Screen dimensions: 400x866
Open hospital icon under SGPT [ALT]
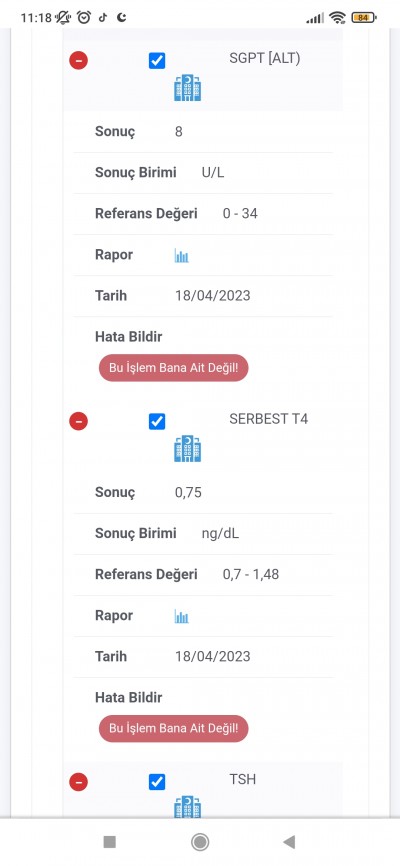point(188,88)
